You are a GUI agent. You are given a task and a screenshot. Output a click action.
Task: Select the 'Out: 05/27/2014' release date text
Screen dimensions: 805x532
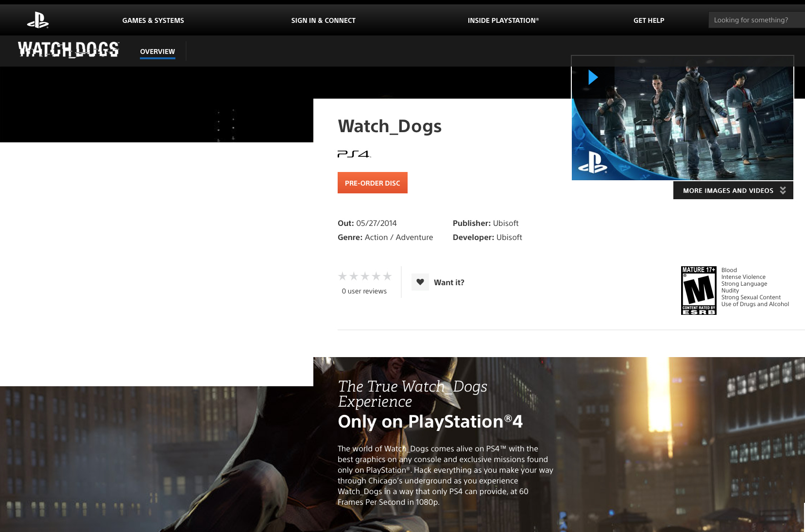pyautogui.click(x=367, y=223)
